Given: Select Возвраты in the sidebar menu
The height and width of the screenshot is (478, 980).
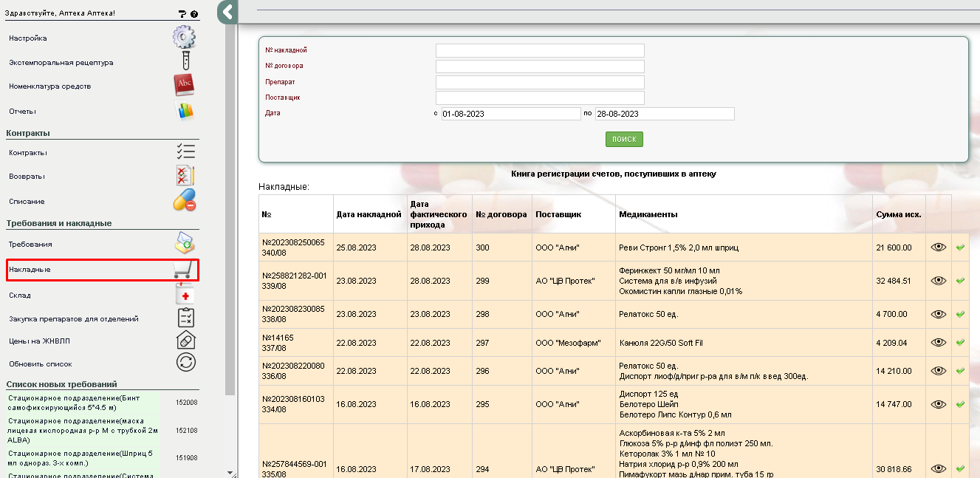Looking at the screenshot, I should point(27,177).
